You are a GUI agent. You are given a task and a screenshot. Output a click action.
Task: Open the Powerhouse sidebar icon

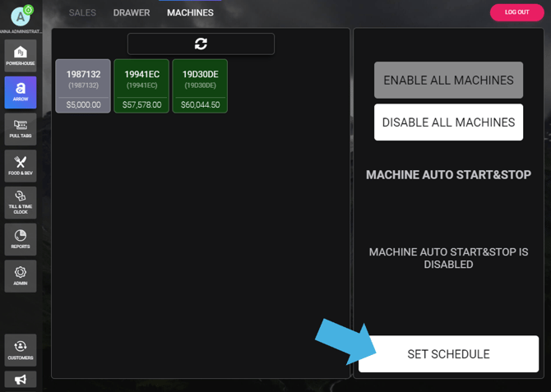(21, 56)
